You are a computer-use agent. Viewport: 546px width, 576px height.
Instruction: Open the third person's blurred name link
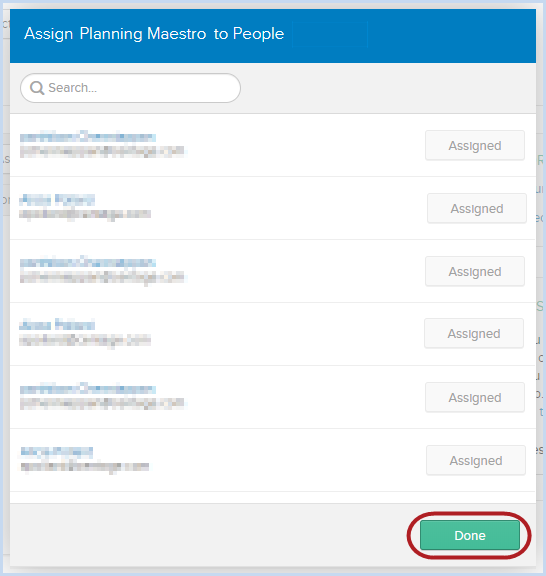(88, 262)
